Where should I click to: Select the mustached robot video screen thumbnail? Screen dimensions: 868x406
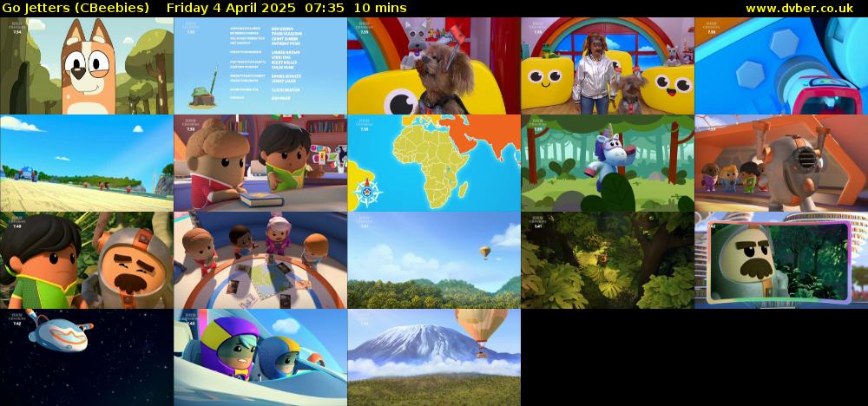point(781,260)
